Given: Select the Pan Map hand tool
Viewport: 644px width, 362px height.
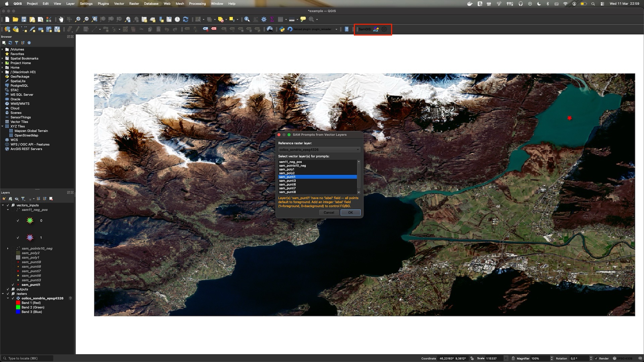Looking at the screenshot, I should [x=61, y=19].
